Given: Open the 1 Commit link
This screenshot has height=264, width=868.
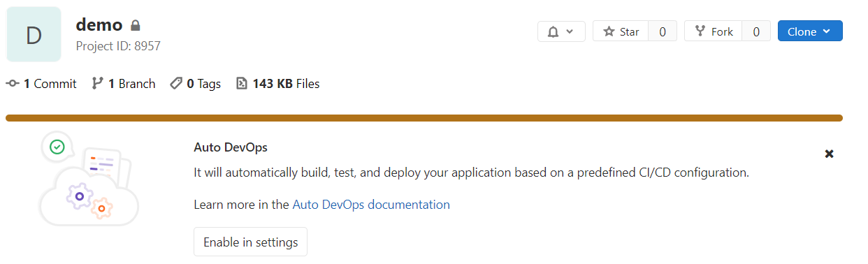Looking at the screenshot, I should click(41, 84).
